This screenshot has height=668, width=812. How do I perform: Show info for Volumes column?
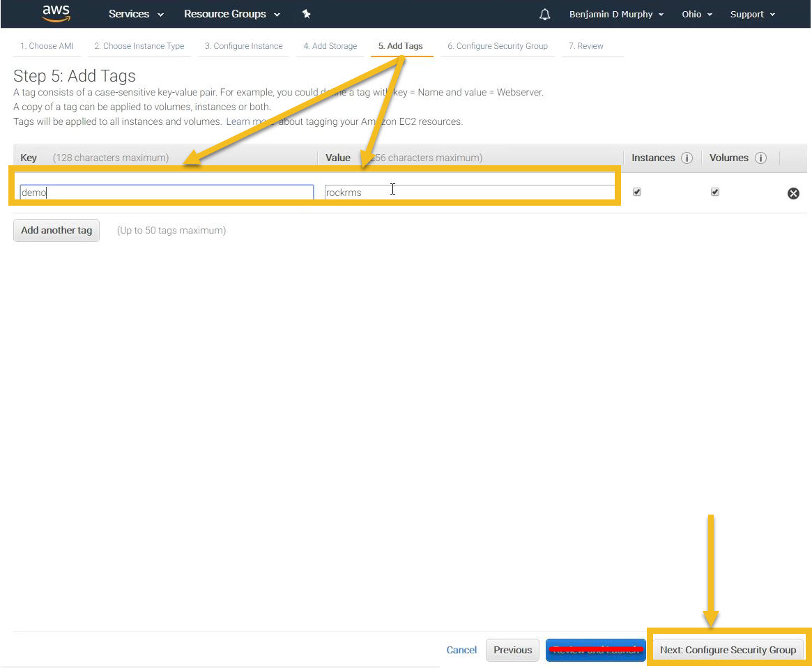click(760, 158)
